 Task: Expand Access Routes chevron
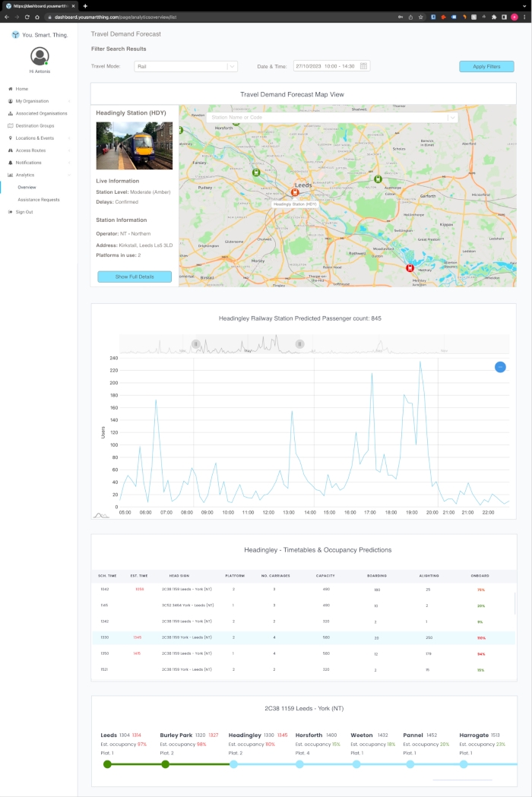[x=69, y=150]
